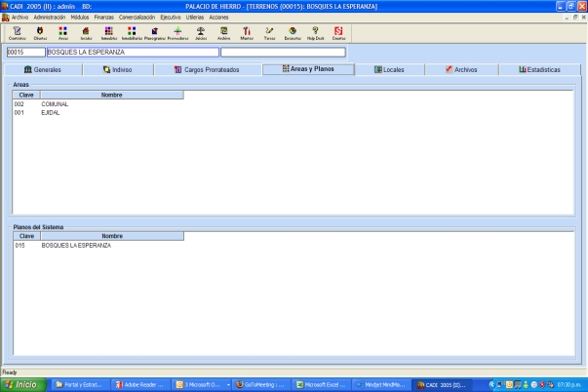Open the Contratos toolbar icon
Screen dimensions: 588x392
pyautogui.click(x=16, y=33)
